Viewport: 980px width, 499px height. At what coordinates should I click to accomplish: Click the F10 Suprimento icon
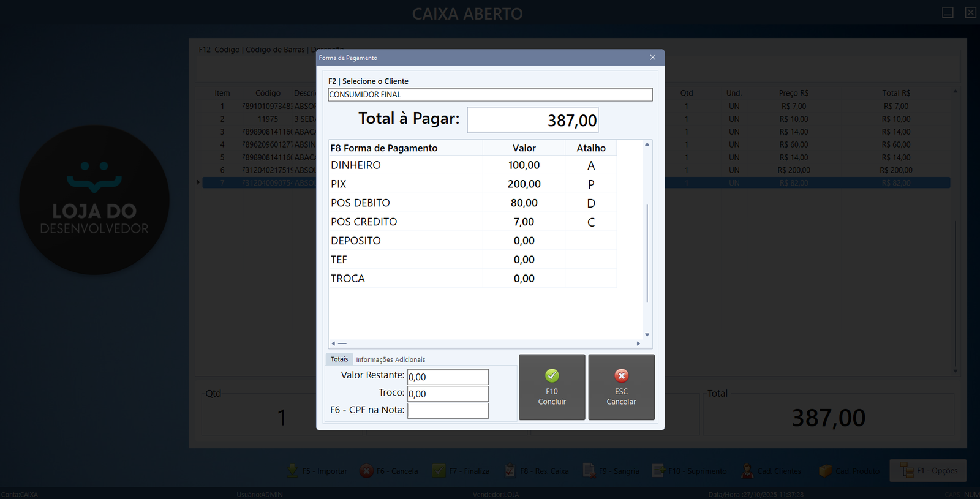(658, 470)
